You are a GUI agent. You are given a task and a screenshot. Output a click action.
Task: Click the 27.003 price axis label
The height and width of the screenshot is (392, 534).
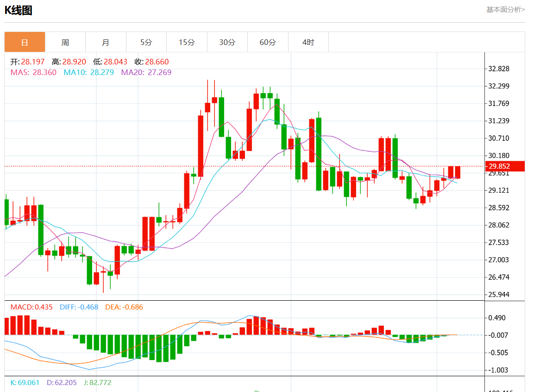[499, 260]
